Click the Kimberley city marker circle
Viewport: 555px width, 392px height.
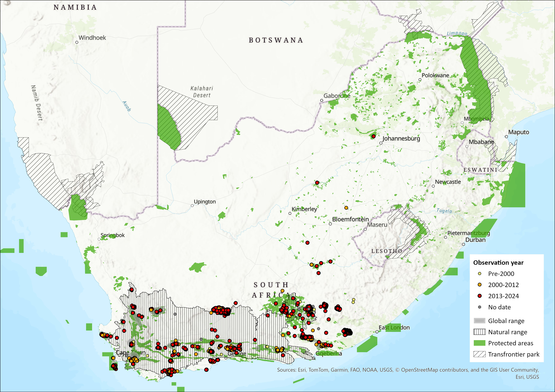coord(290,214)
